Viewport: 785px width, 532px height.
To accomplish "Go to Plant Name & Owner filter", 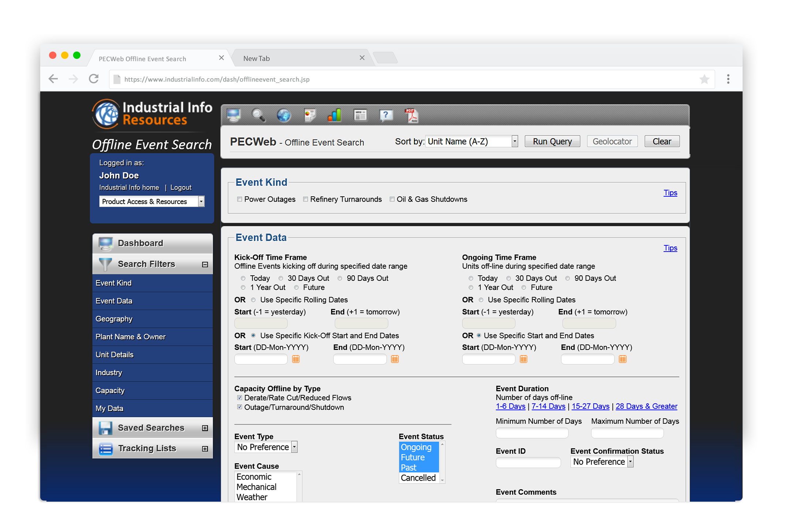I will 153,337.
